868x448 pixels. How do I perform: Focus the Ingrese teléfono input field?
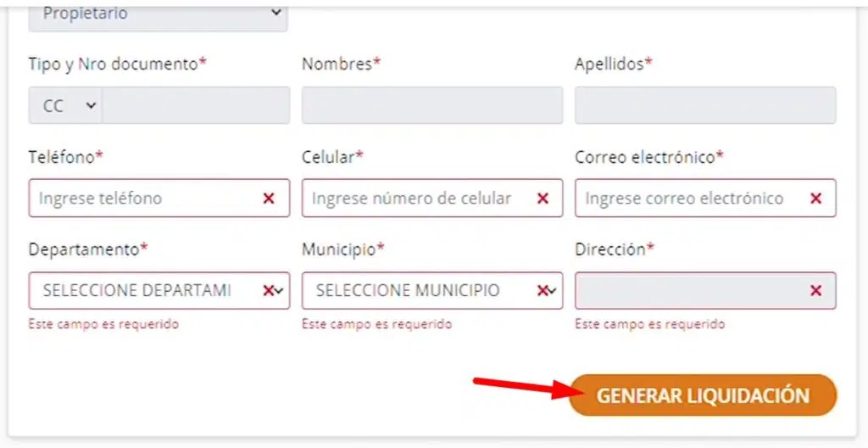[159, 198]
